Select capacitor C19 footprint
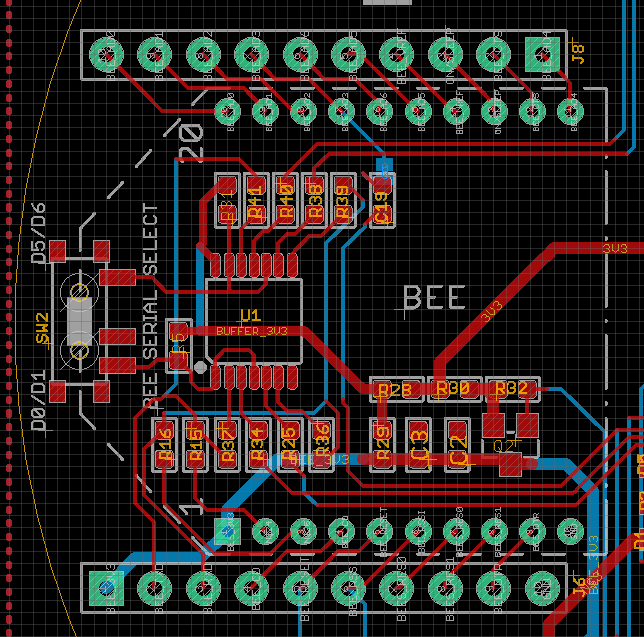Screen dimensions: 644x637 click(x=383, y=200)
